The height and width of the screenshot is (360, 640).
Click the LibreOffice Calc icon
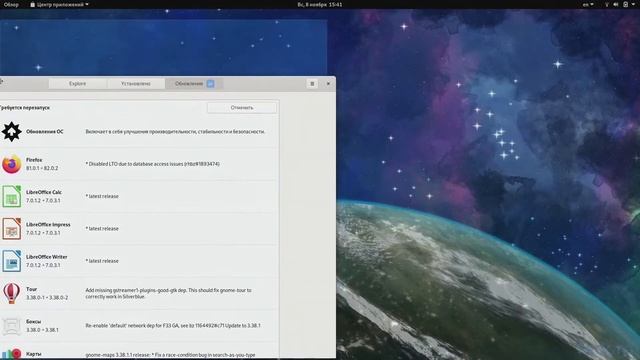tap(11, 196)
